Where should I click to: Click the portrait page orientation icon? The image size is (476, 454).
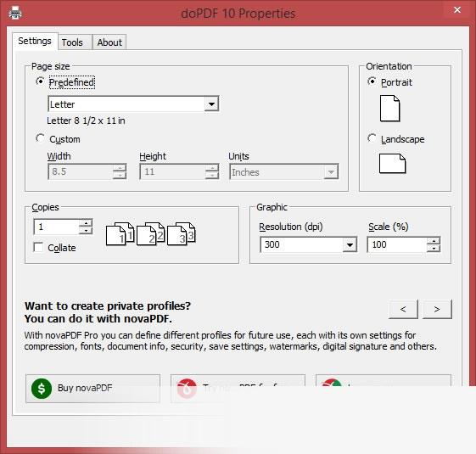[389, 109]
